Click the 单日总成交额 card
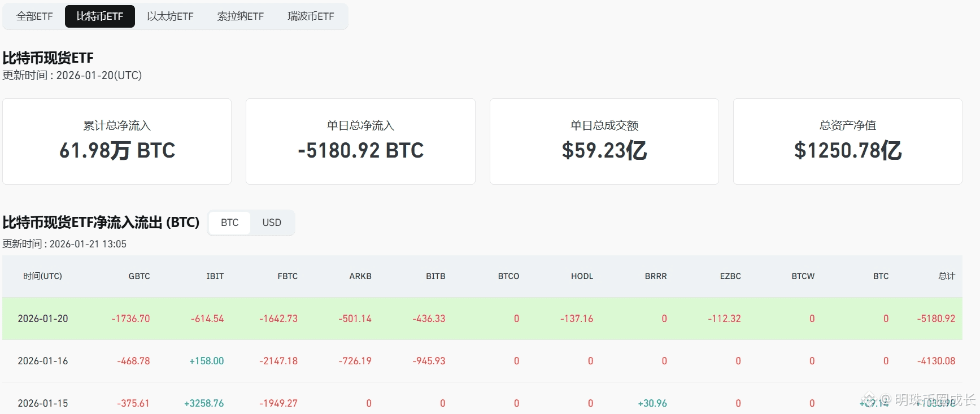This screenshot has height=414, width=980. click(x=604, y=141)
